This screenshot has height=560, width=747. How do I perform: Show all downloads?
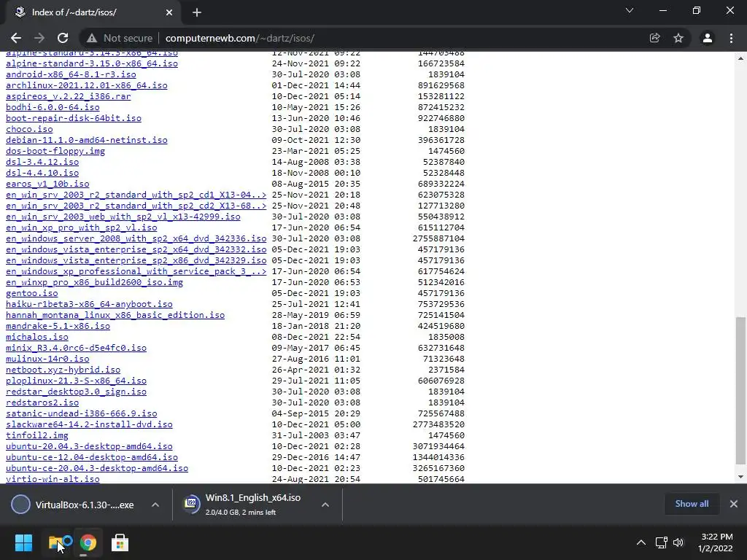click(x=692, y=504)
